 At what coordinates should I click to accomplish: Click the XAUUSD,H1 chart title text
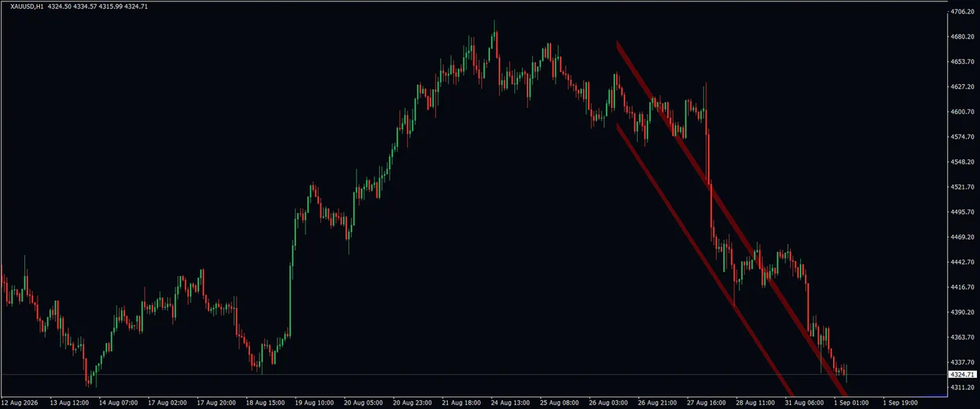(27, 6)
